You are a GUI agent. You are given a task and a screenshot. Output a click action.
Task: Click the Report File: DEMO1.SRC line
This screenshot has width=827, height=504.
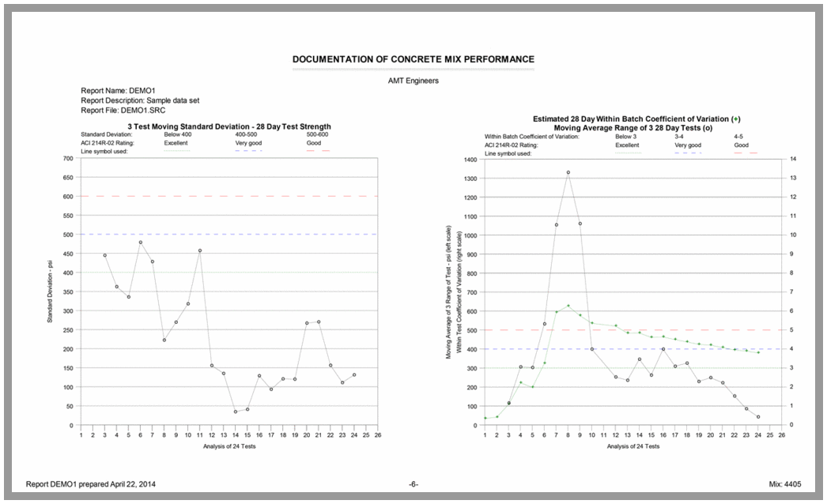(x=123, y=111)
